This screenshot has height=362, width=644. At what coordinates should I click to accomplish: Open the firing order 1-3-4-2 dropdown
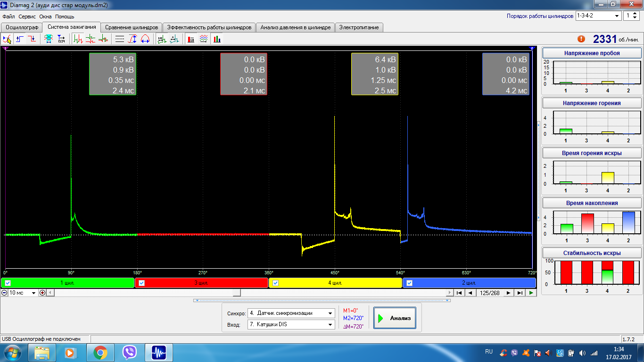(x=598, y=16)
